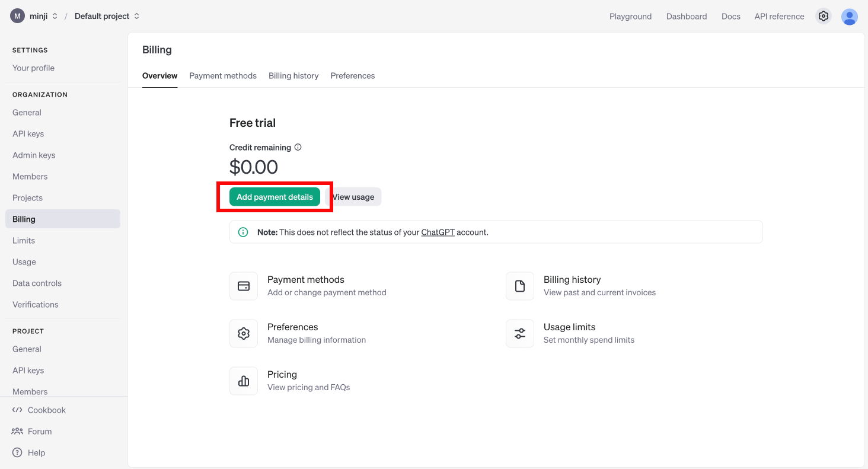
Task: Expand the Default project selector
Action: tap(107, 17)
